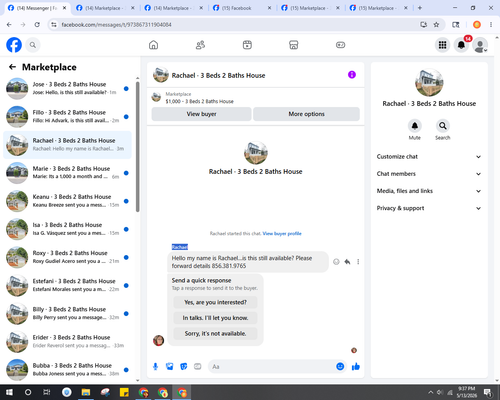Send a thumbs-up like

point(356,367)
